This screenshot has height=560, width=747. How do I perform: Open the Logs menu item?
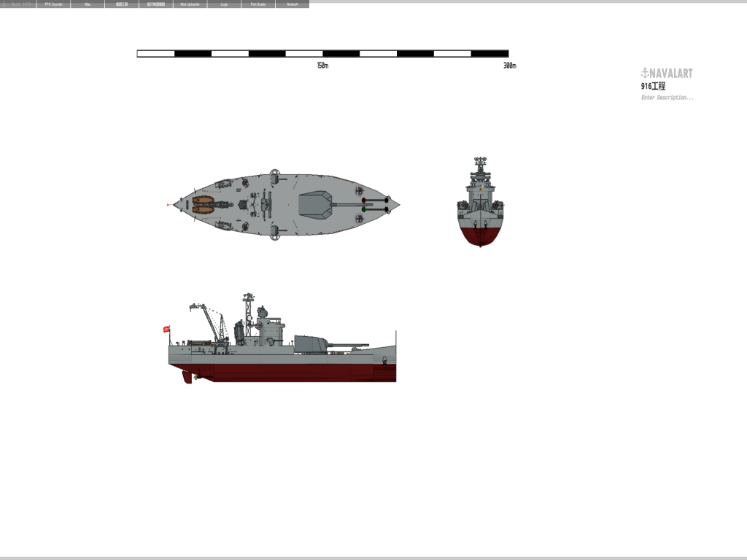[x=224, y=4]
